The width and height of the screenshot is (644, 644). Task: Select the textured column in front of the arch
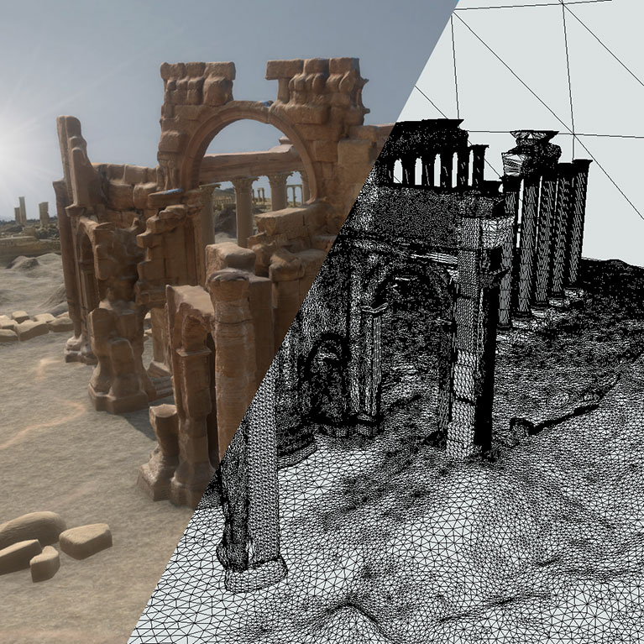233,353
